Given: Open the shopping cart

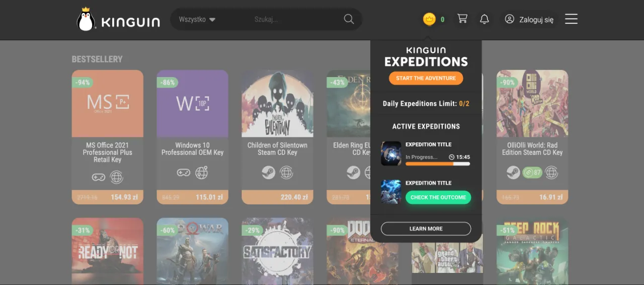Looking at the screenshot, I should [462, 19].
